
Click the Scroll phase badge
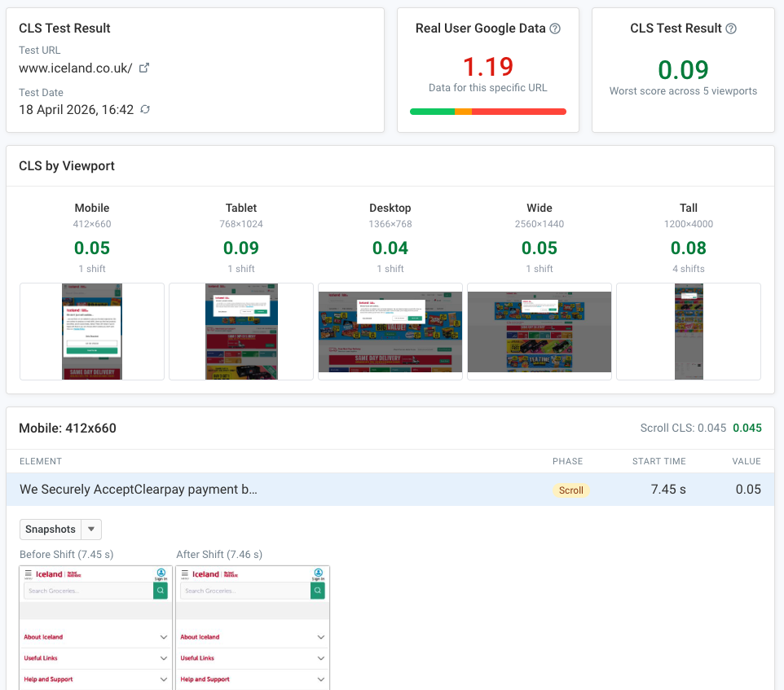coord(571,490)
